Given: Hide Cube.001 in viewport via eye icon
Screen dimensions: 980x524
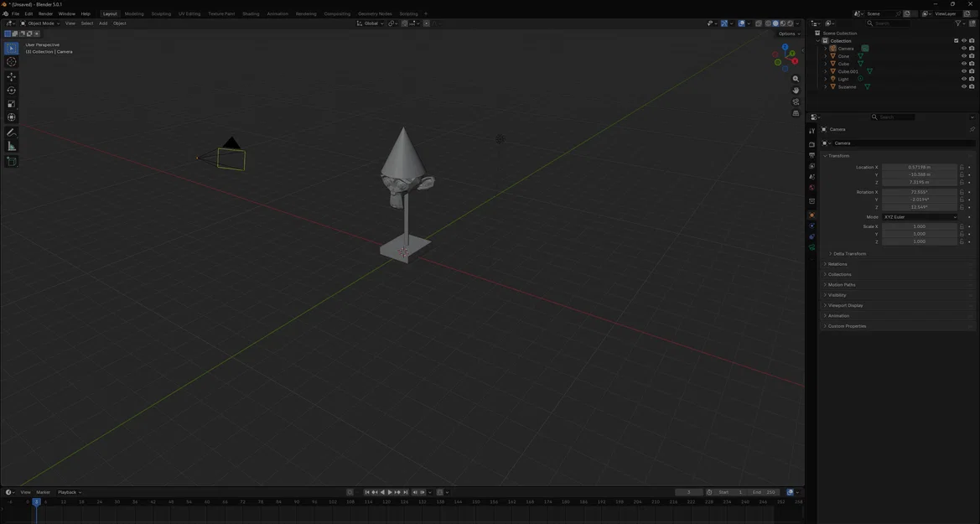Looking at the screenshot, I should pyautogui.click(x=964, y=71).
